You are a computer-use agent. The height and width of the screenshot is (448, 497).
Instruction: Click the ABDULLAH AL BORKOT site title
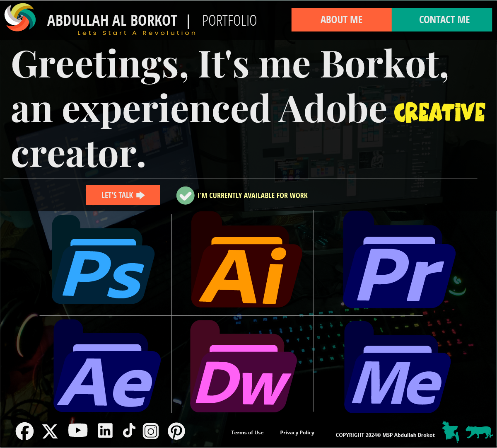[112, 20]
